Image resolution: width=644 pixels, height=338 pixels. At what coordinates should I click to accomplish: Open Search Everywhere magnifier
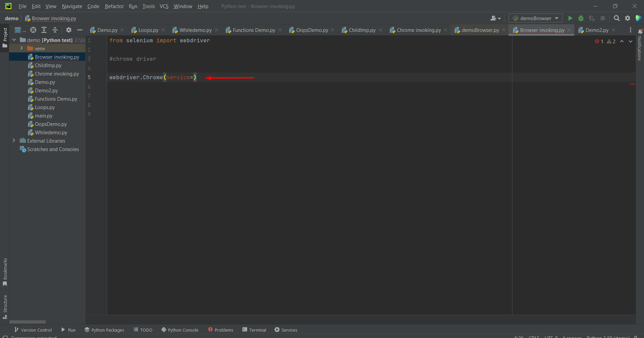pos(617,18)
